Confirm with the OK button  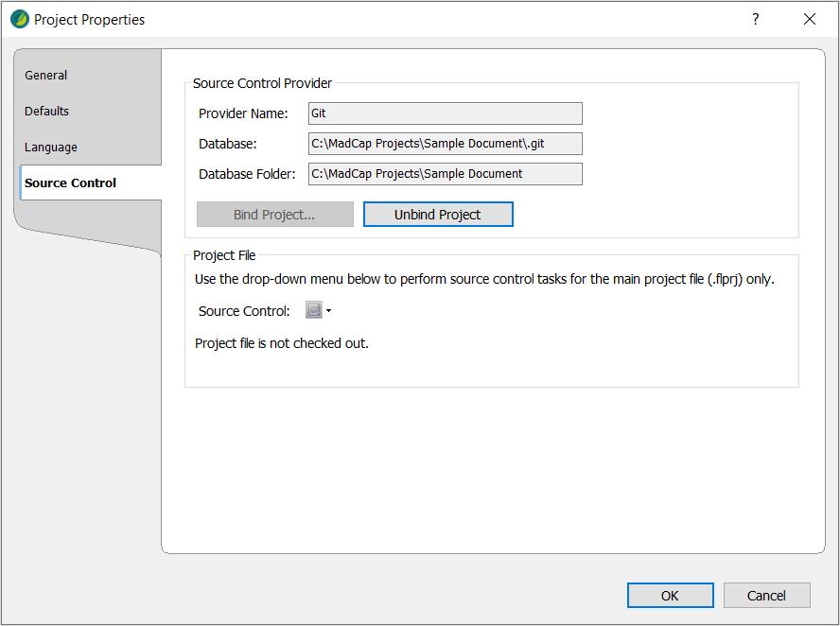(x=670, y=595)
